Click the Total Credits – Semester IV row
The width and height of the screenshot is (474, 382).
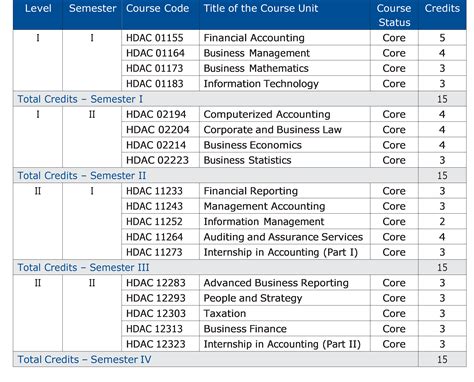[x=240, y=359]
